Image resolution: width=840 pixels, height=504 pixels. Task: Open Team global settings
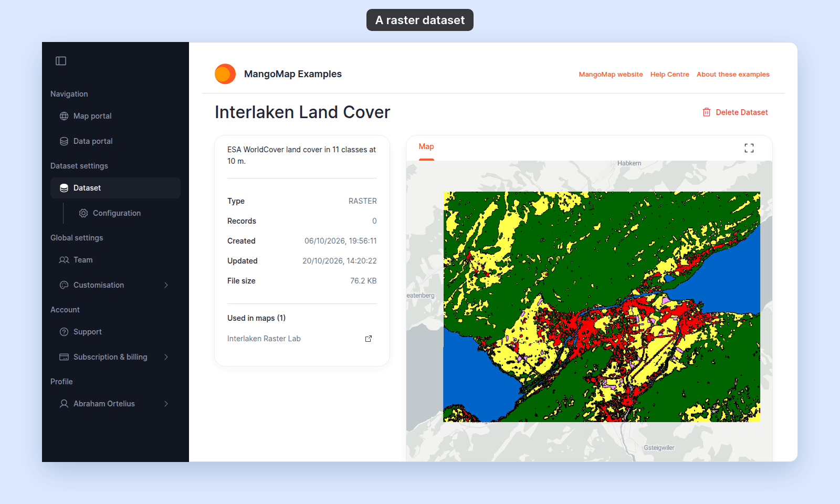pyautogui.click(x=115, y=260)
